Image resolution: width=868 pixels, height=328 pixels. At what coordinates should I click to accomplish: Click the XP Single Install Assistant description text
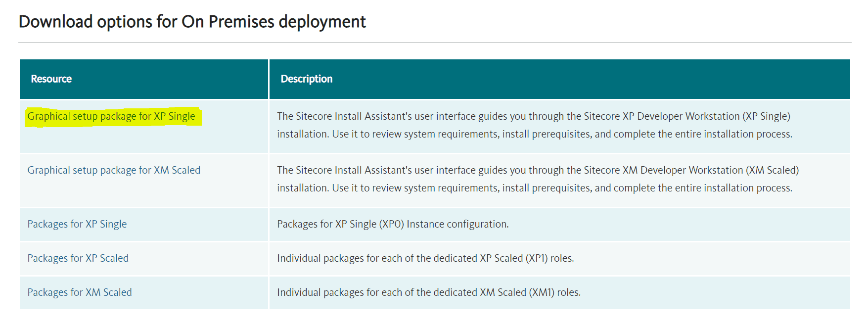click(x=535, y=125)
